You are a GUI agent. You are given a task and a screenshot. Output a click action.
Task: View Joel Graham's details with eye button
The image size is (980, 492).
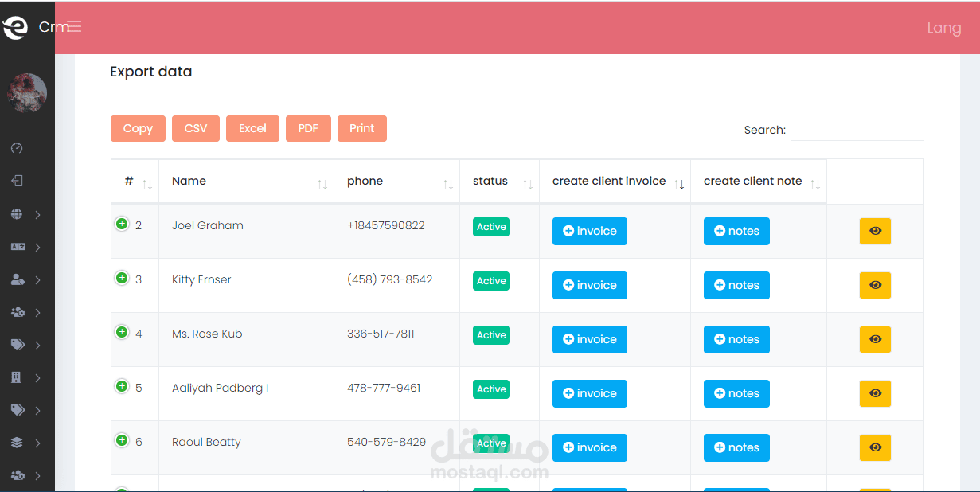pyautogui.click(x=875, y=231)
